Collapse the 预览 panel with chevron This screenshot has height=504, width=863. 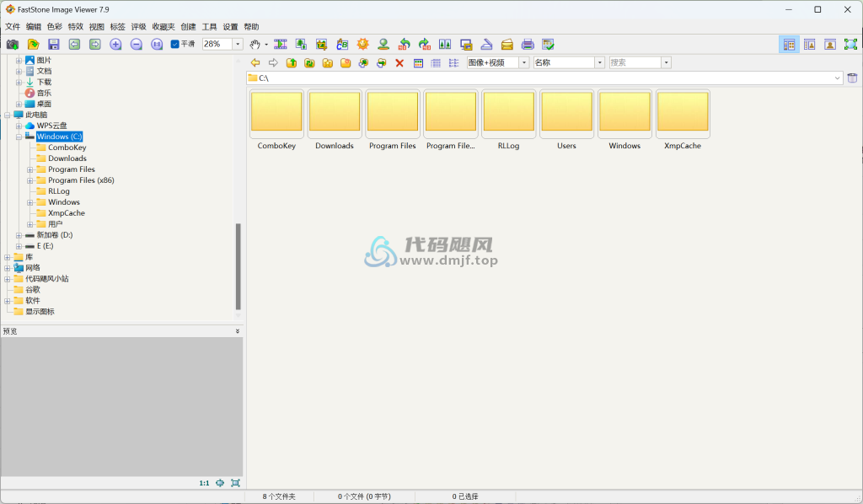pos(238,331)
